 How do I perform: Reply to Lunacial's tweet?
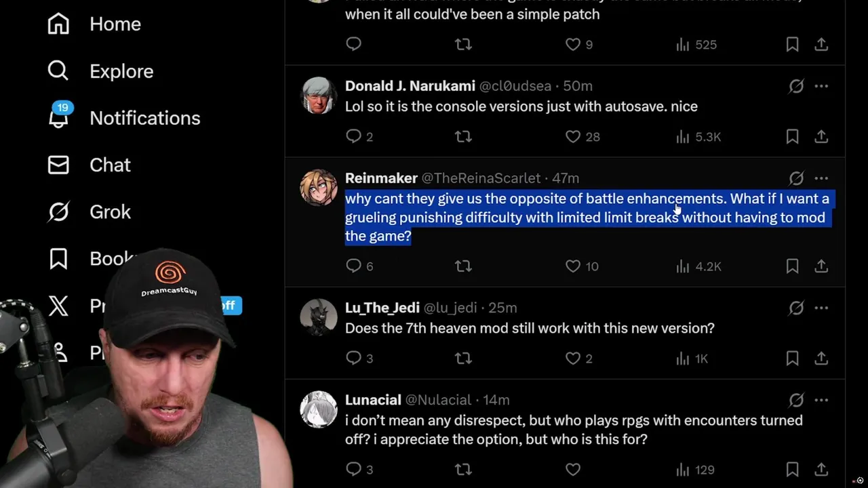(354, 469)
